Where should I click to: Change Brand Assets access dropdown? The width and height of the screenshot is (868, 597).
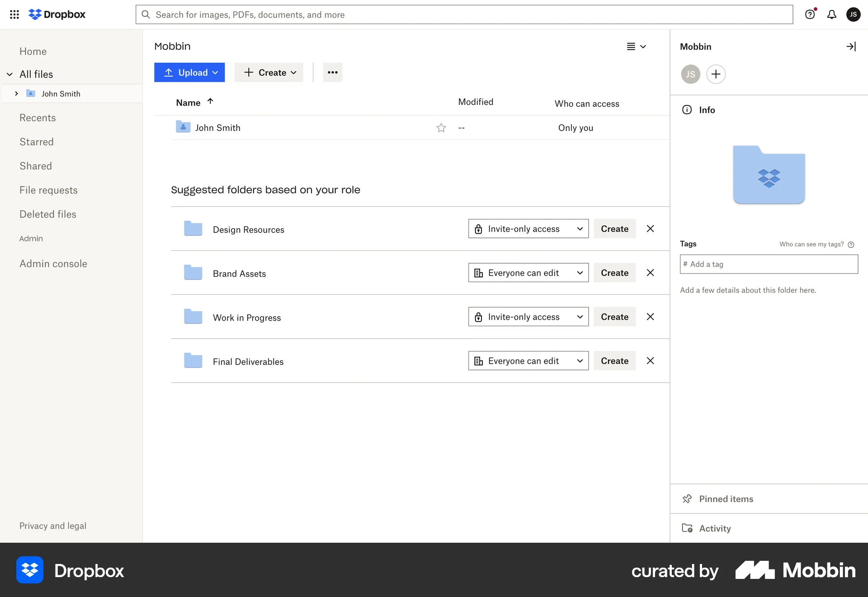[528, 273]
